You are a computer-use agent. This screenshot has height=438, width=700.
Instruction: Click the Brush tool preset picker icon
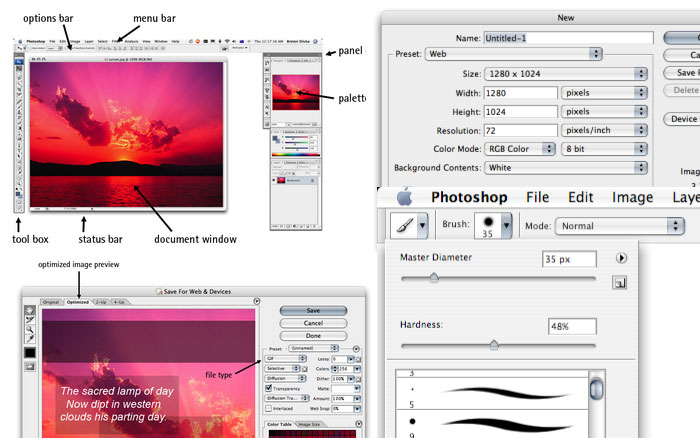pos(405,225)
